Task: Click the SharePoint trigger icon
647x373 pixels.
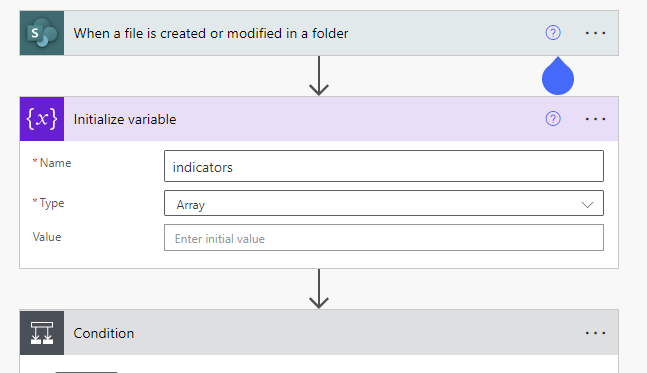Action: click(42, 33)
